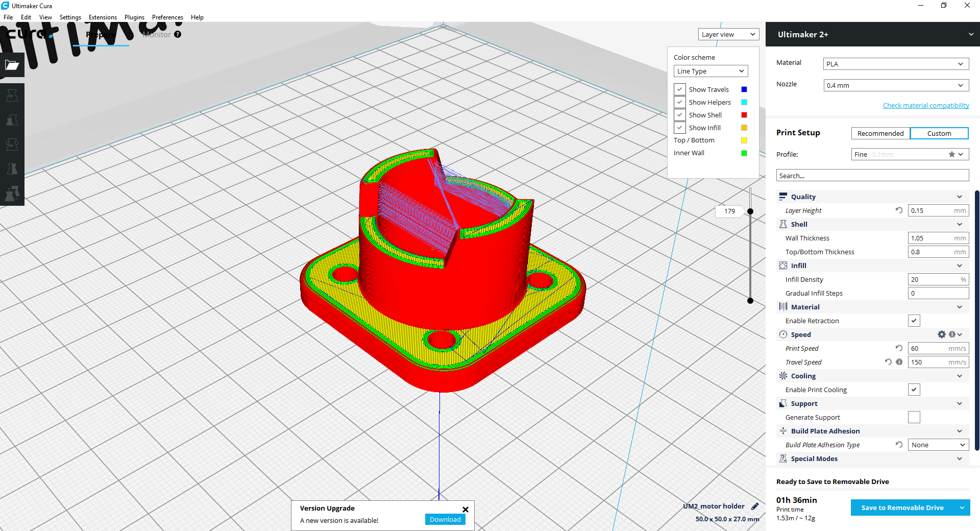Toggle the Show Infill checkbox

(x=680, y=128)
